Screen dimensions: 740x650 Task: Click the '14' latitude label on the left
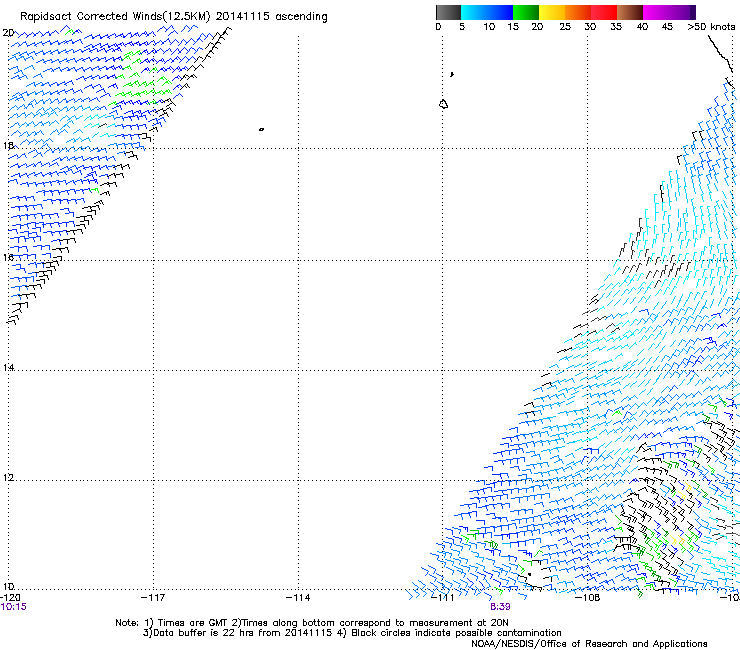coord(8,367)
